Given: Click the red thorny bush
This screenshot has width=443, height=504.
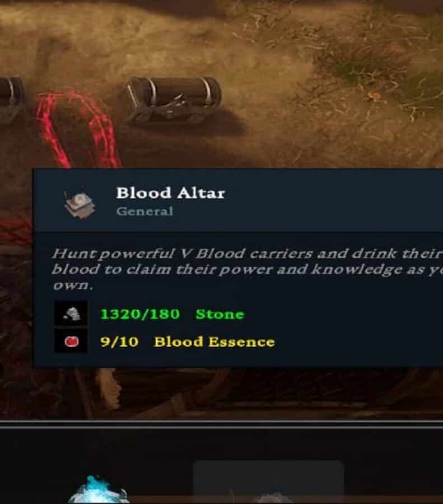Looking at the screenshot, I should 77,130.
